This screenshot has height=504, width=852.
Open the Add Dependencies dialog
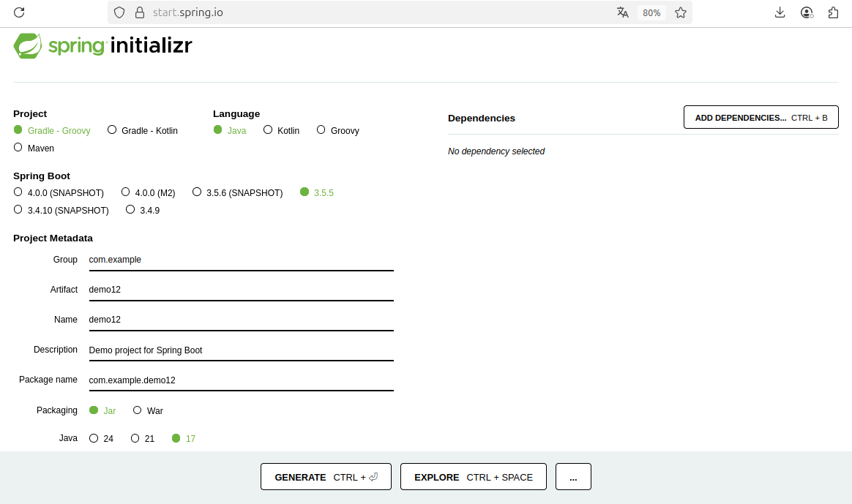point(761,117)
